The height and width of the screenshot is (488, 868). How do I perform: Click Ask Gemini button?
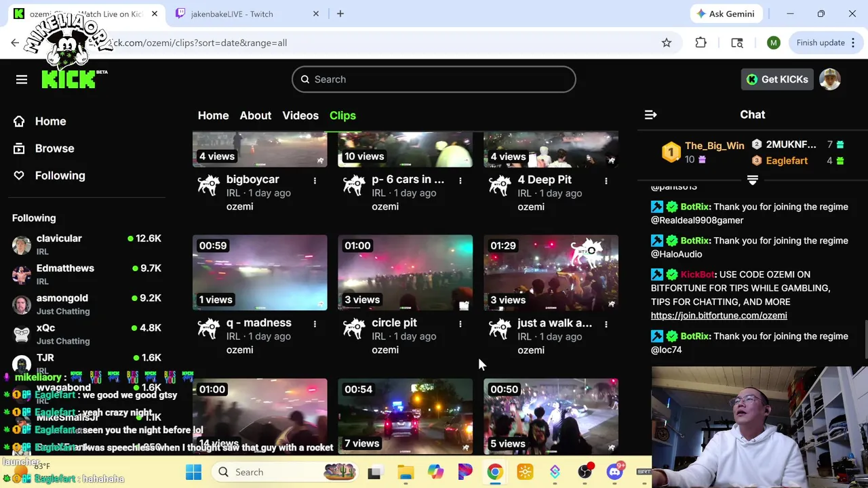725,14
